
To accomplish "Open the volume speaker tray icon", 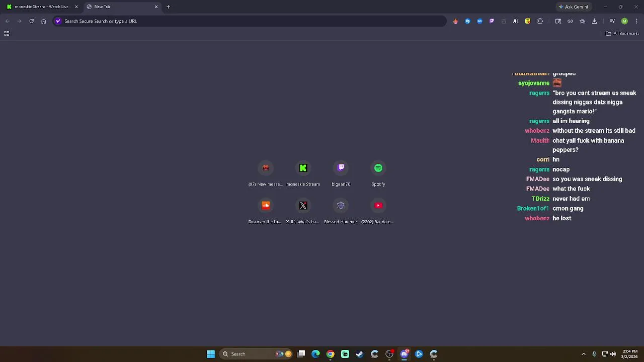I will pos(613,354).
